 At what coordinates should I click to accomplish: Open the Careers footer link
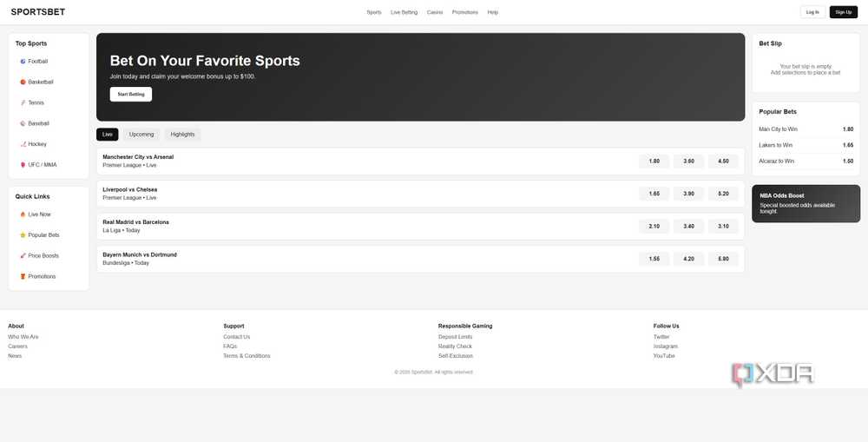(x=17, y=346)
